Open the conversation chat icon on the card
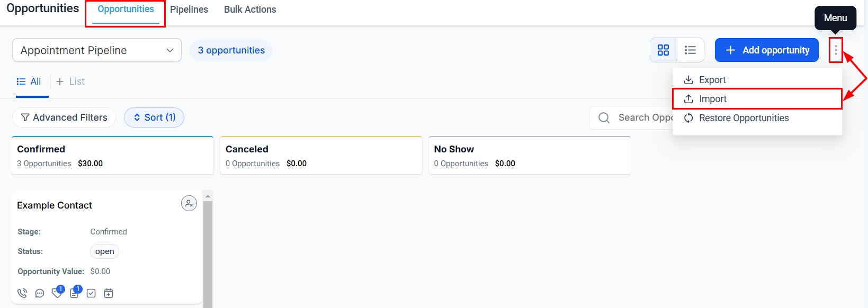The width and height of the screenshot is (868, 308). coord(40,293)
